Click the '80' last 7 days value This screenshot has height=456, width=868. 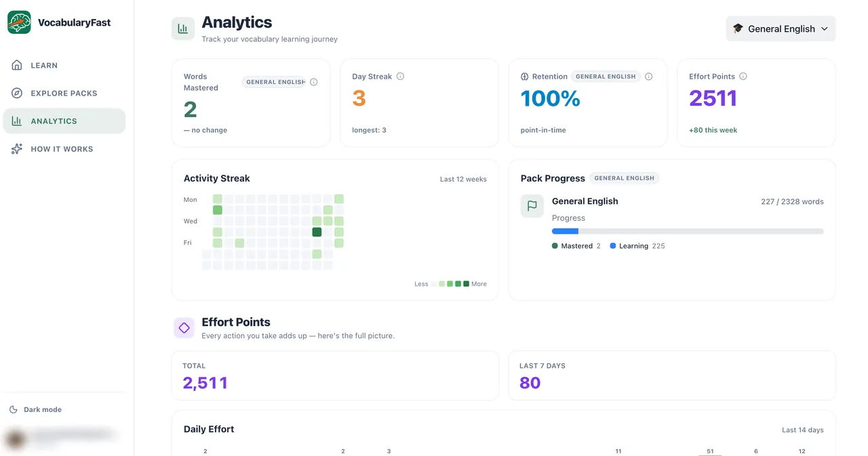click(x=530, y=383)
